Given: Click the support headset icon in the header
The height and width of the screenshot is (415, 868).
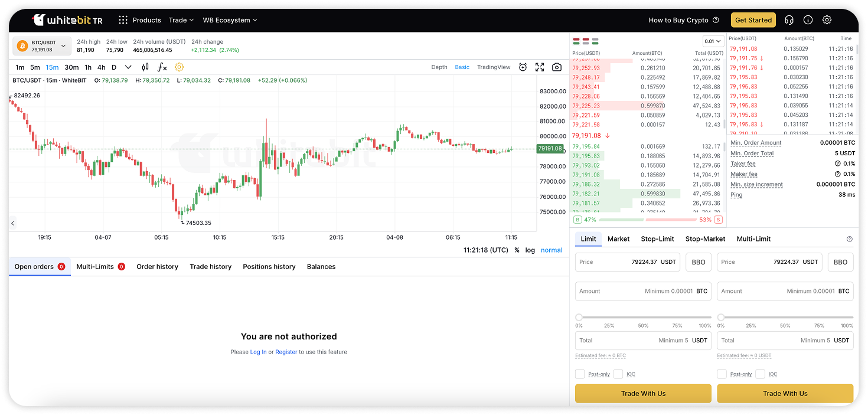Looking at the screenshot, I should 789,19.
